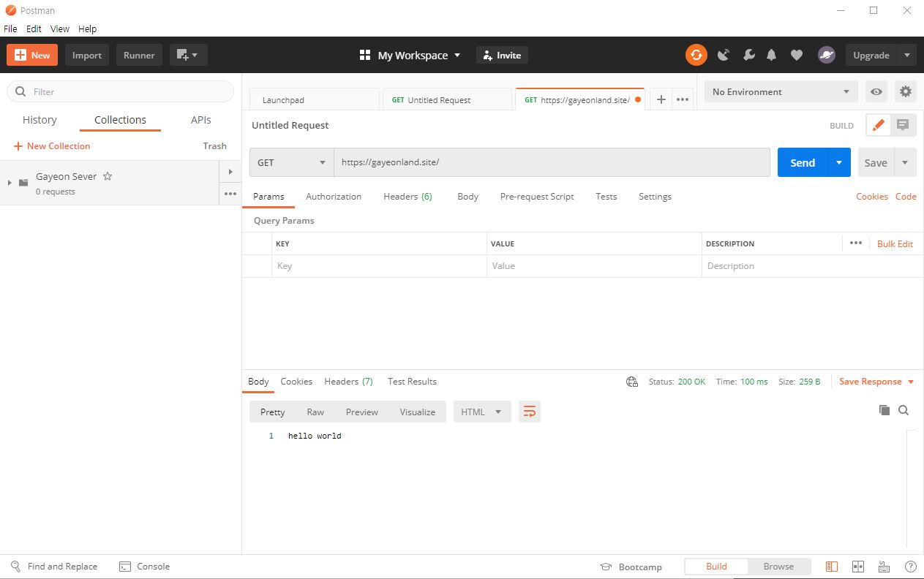Image resolution: width=924 pixels, height=579 pixels.
Task: Open the notifications bell icon
Action: click(771, 55)
